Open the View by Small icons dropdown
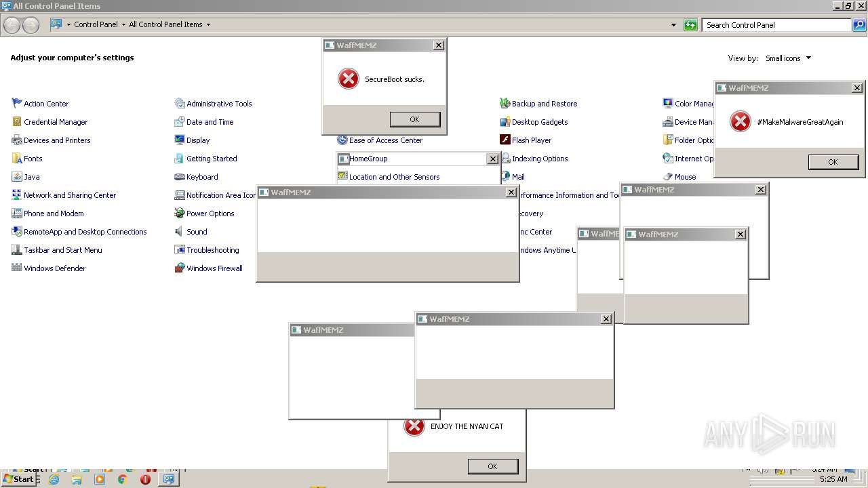Screen dimensions: 868x488 click(788, 58)
